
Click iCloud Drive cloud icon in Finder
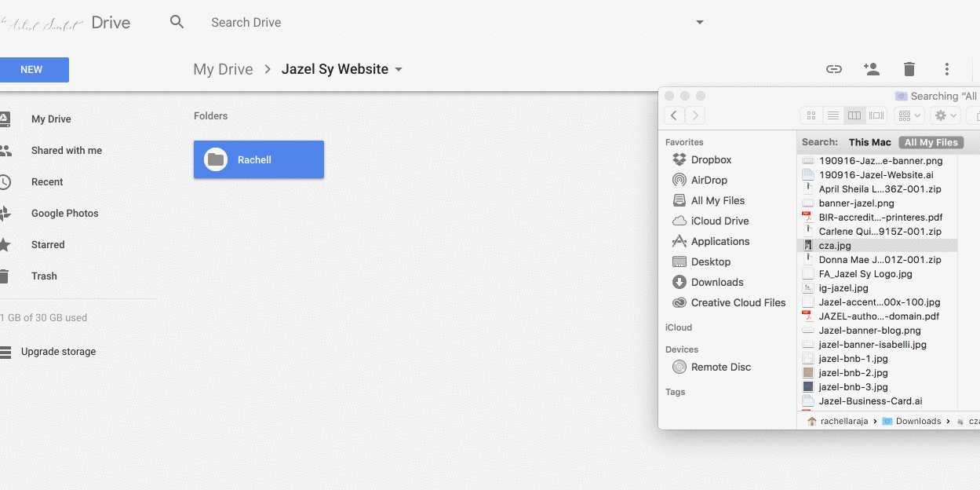(x=679, y=221)
